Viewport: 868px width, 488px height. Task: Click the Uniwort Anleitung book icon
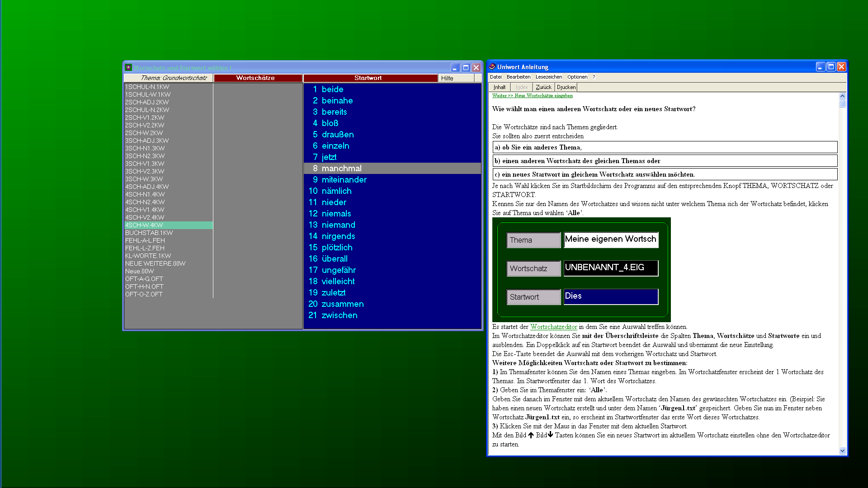point(492,67)
